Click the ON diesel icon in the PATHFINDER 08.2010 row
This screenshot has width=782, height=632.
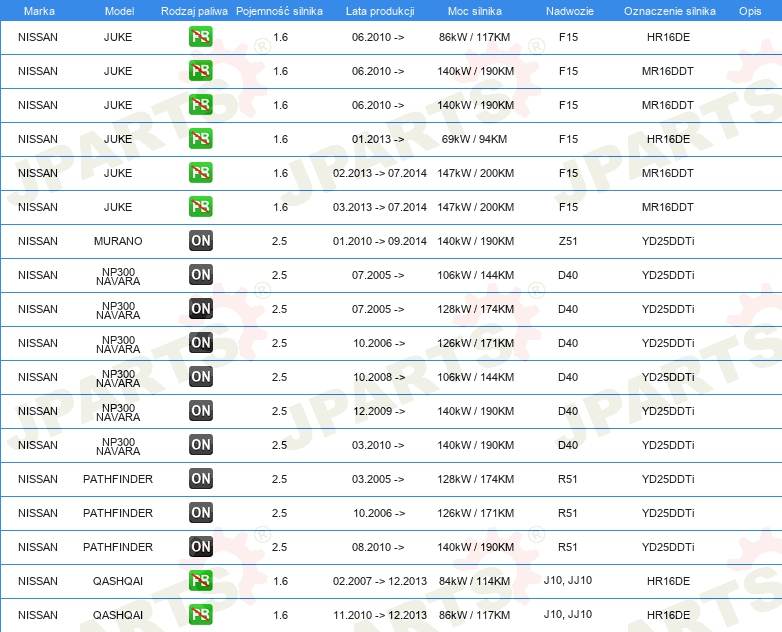tap(200, 546)
